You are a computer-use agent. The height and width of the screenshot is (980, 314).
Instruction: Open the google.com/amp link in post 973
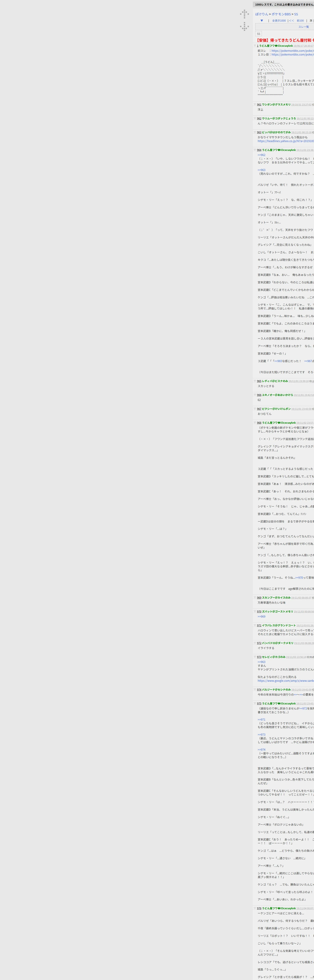(286, 681)
